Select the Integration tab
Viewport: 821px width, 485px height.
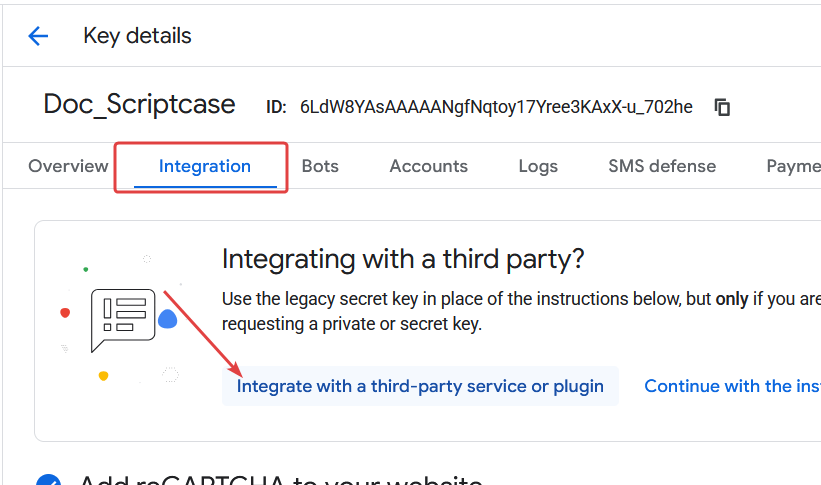204,166
